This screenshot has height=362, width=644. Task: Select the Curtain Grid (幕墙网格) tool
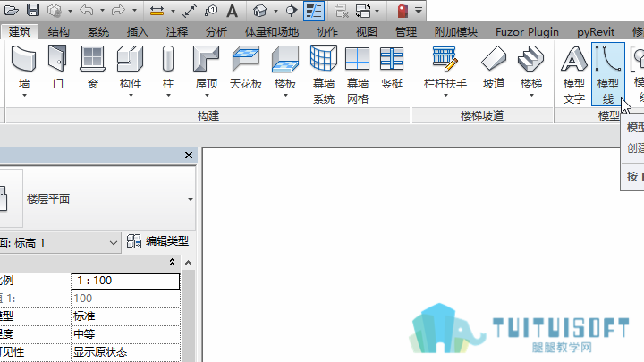coord(357,75)
